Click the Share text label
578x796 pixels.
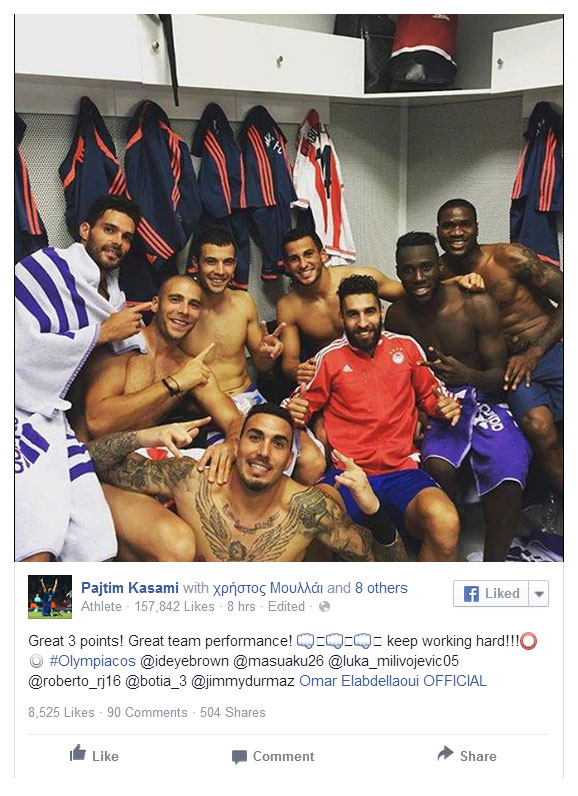[x=478, y=756]
